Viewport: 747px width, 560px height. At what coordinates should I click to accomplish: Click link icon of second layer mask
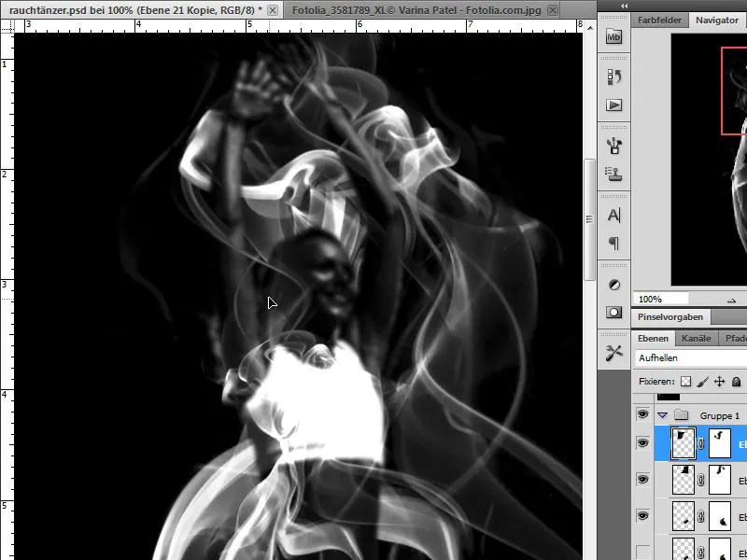pos(701,480)
